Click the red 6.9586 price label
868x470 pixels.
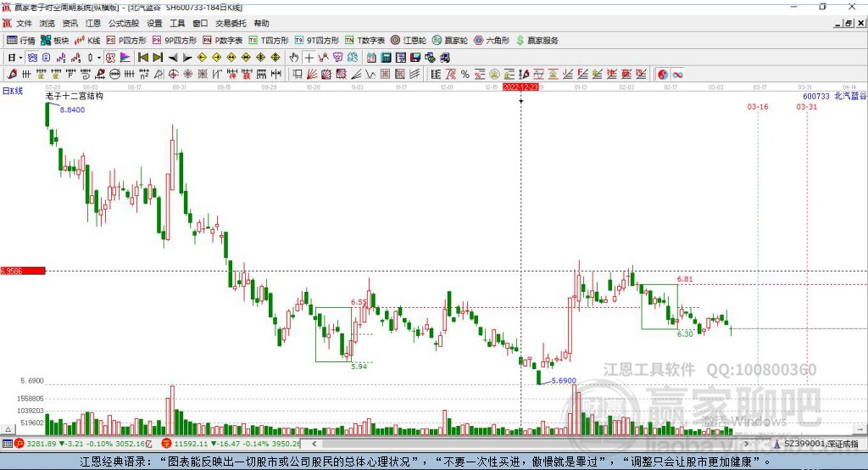tap(23, 271)
